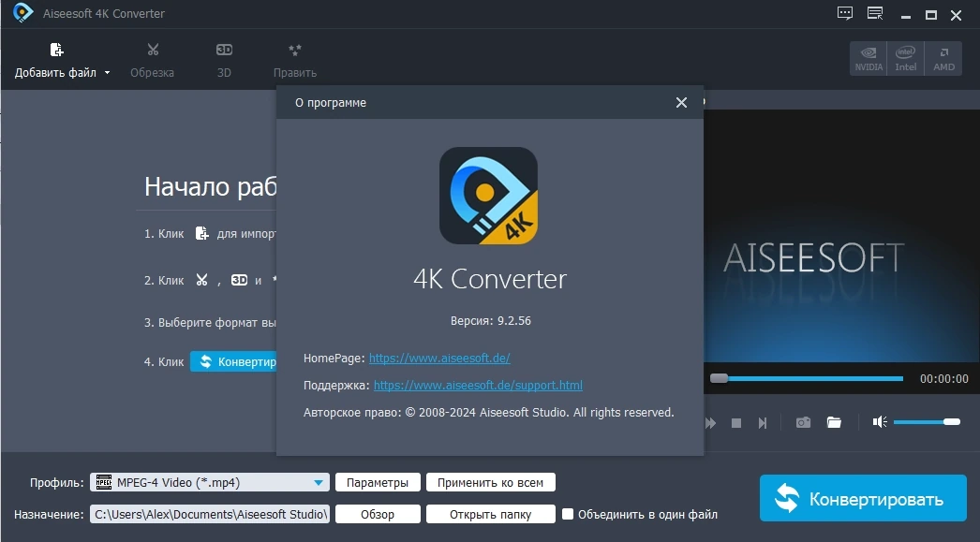
Task: Open the feedback chat icon in title bar
Action: click(844, 14)
